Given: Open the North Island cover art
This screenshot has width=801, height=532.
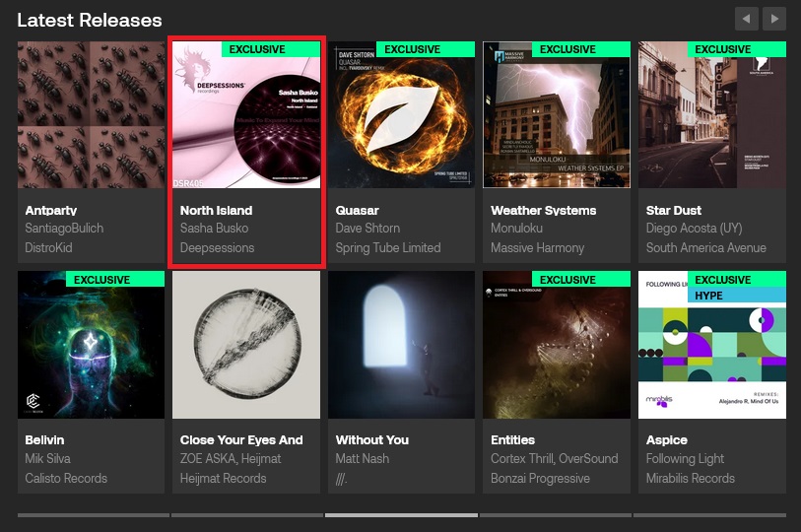Looking at the screenshot, I should [x=246, y=115].
